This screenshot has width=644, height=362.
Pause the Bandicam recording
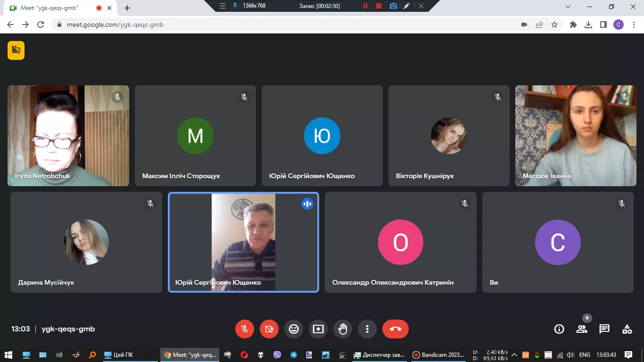coord(365,6)
